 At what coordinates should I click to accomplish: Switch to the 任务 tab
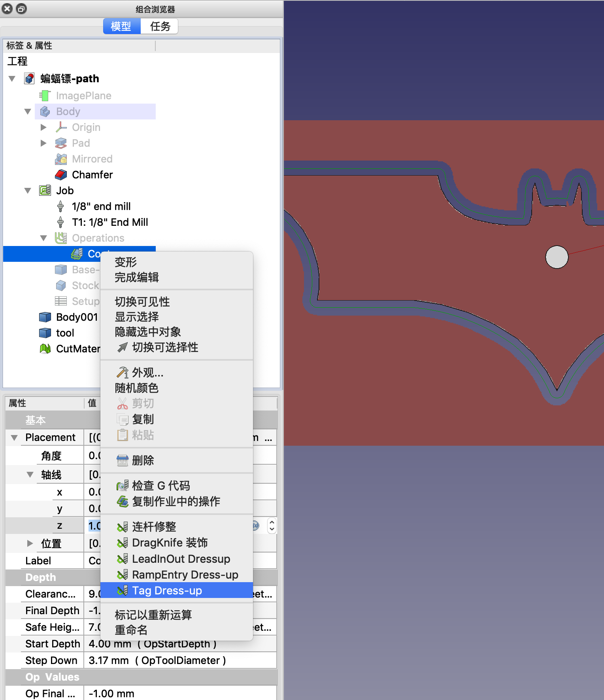click(160, 26)
